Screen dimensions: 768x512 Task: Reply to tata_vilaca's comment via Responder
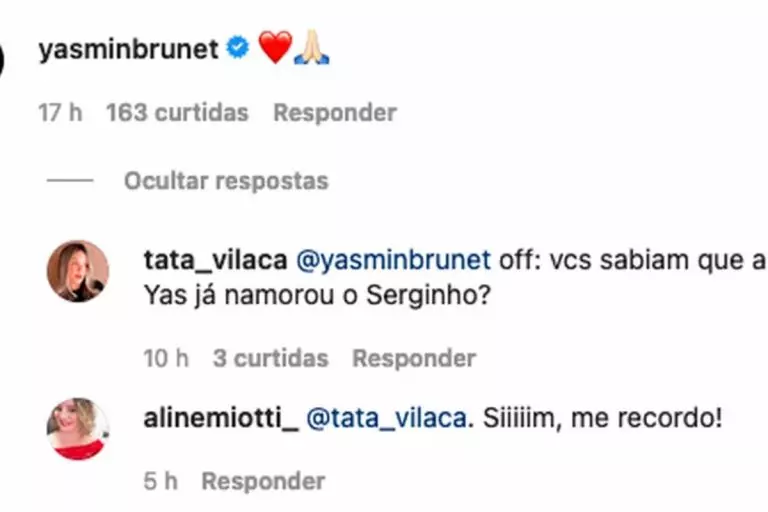[x=414, y=358]
